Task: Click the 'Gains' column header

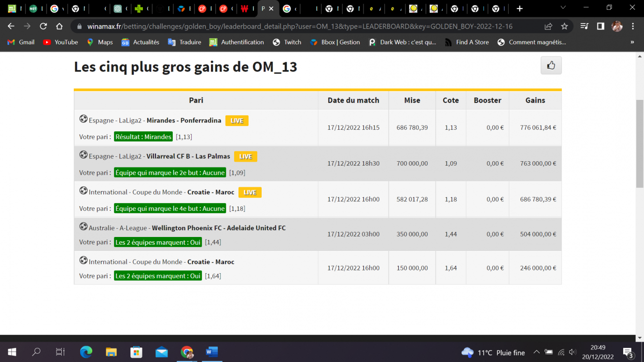Action: [x=535, y=100]
